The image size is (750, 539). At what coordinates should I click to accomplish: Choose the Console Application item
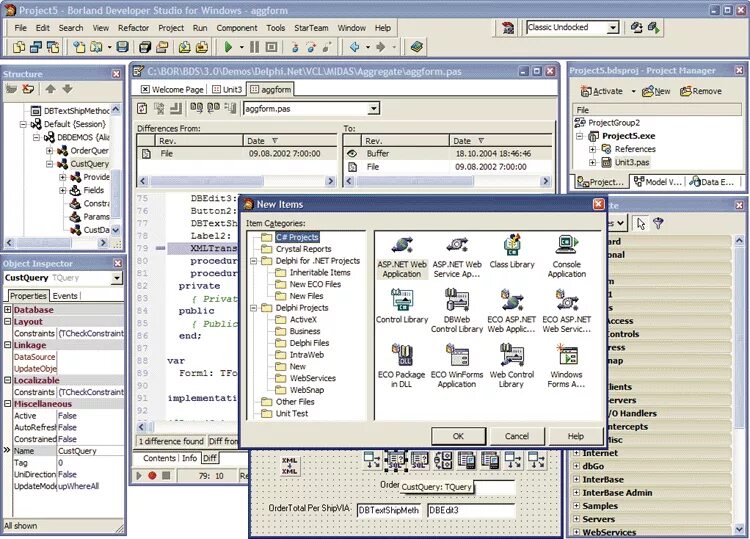click(x=567, y=257)
